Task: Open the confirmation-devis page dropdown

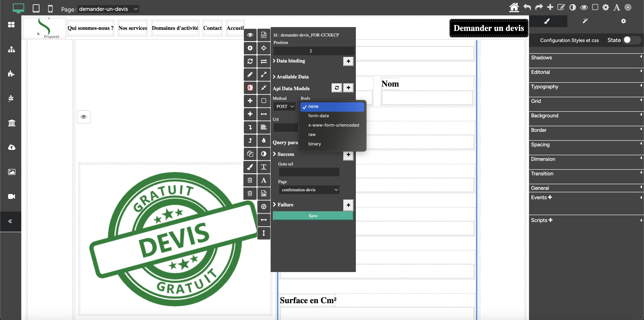Action: click(x=309, y=190)
